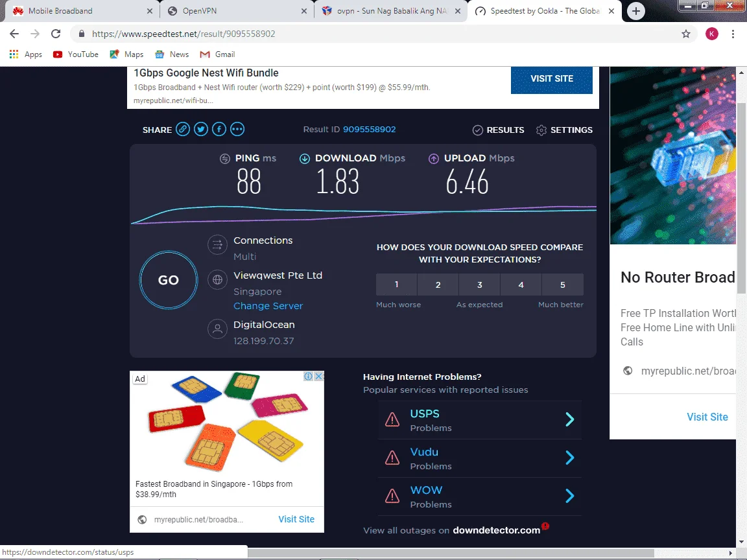Open the YouTube bookmark
The image size is (747, 560).
(x=76, y=54)
